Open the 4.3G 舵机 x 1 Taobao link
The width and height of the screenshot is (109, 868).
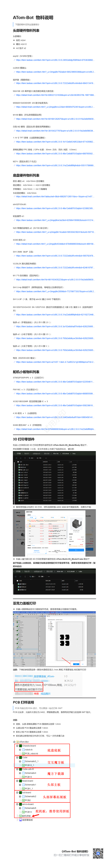[x=55, y=417]
